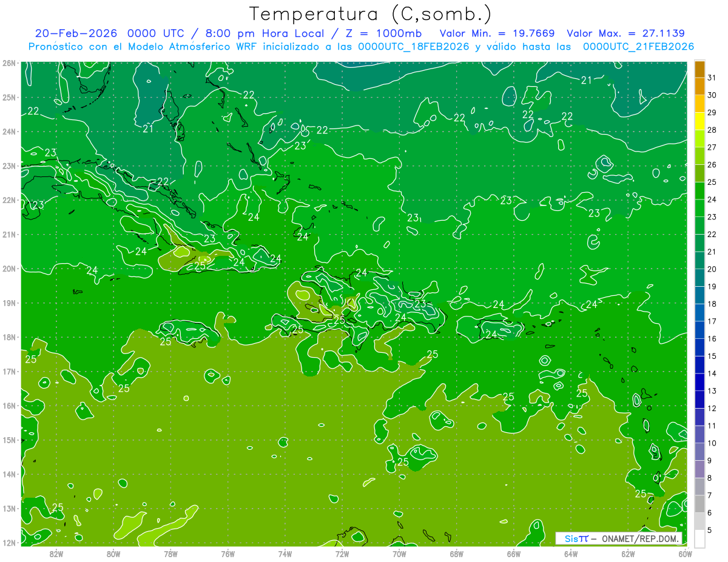Click the yellow swatch between 28 and 29
The image size is (728, 562).
(x=700, y=121)
